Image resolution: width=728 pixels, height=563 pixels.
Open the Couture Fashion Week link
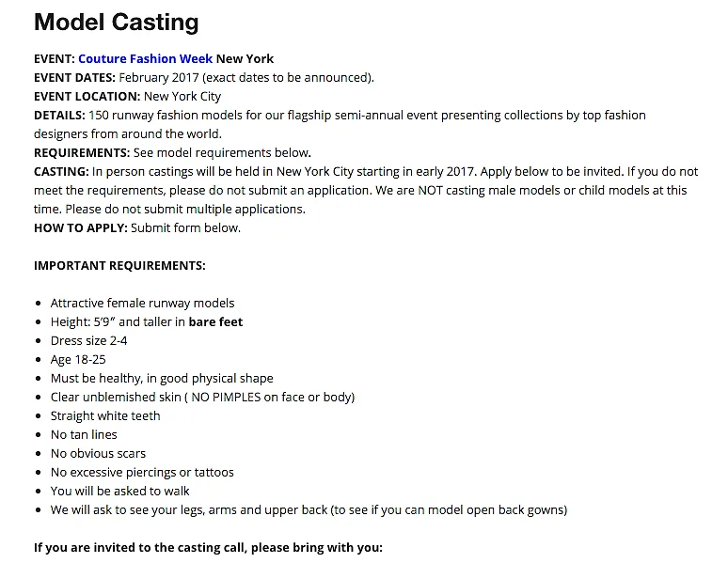pyautogui.click(x=146, y=59)
